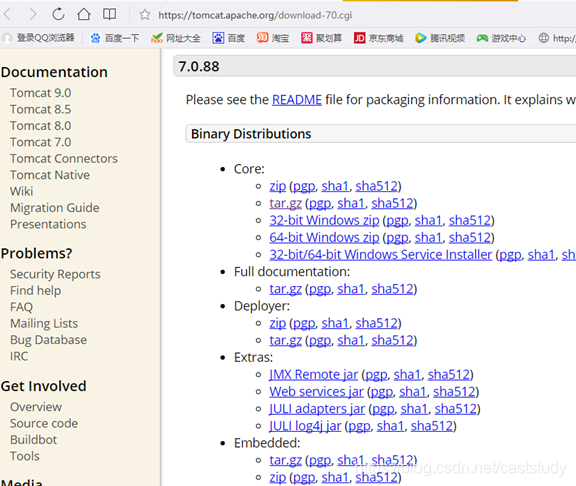Open sha1 for 64-bit Windows zip

tap(428, 238)
